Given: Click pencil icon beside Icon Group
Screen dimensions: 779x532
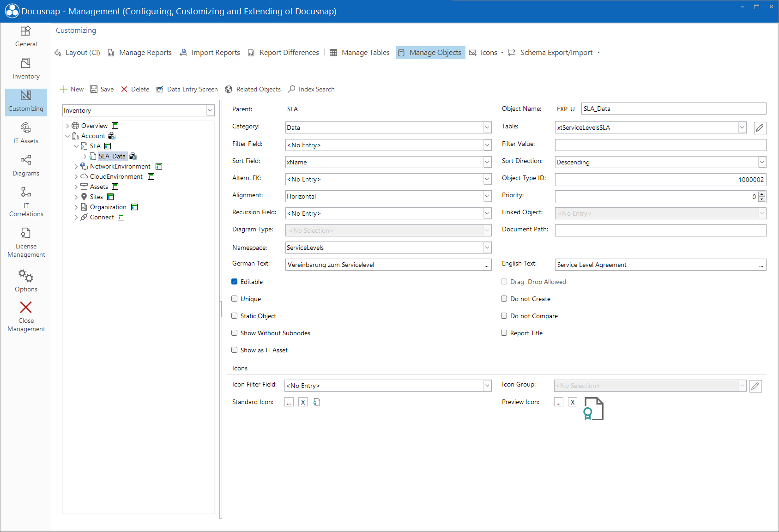Looking at the screenshot, I should (755, 386).
